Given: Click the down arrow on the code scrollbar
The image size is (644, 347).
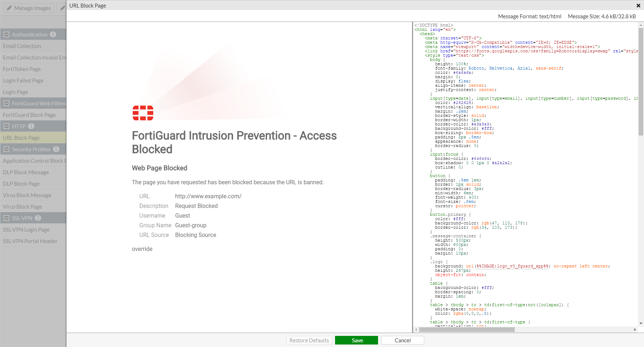Looking at the screenshot, I should point(640,324).
